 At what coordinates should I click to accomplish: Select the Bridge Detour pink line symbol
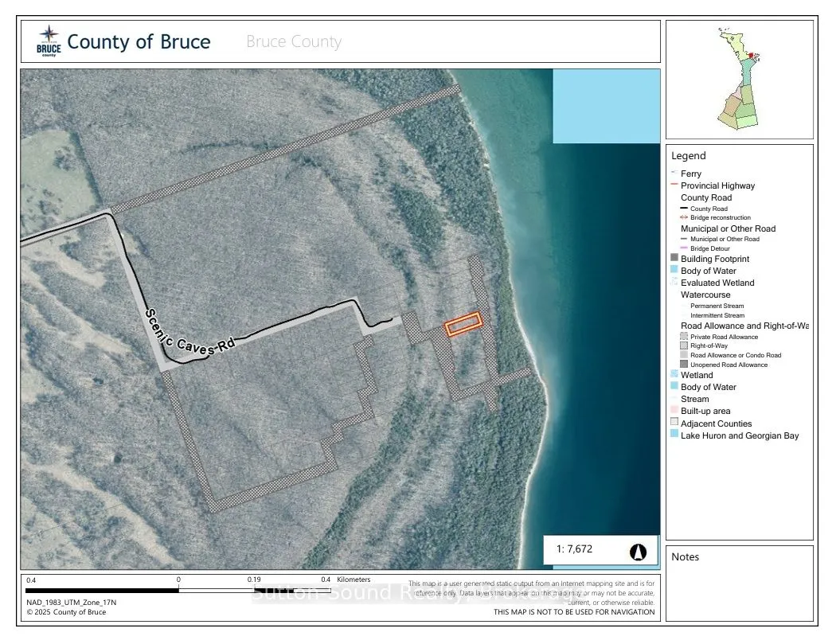coord(683,247)
